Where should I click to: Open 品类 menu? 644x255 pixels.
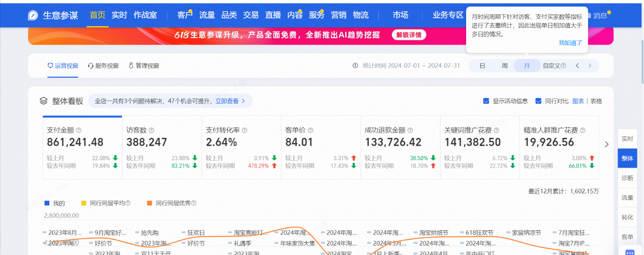tap(229, 15)
